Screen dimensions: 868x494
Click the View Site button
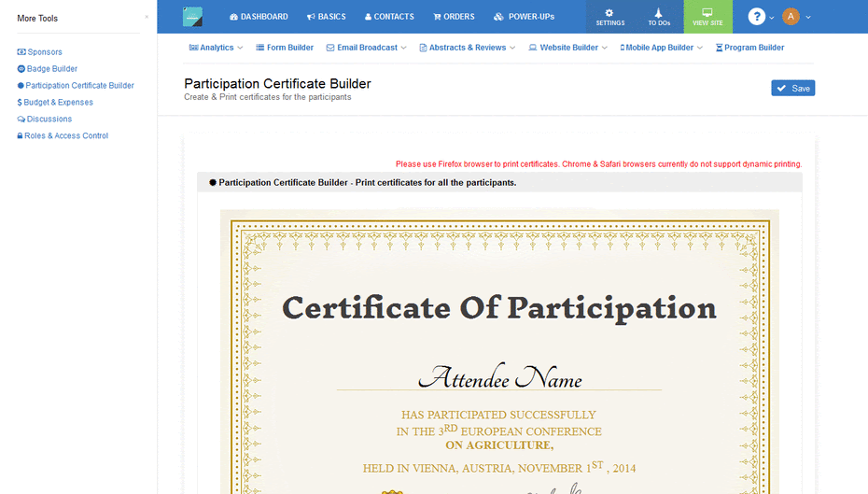(707, 17)
